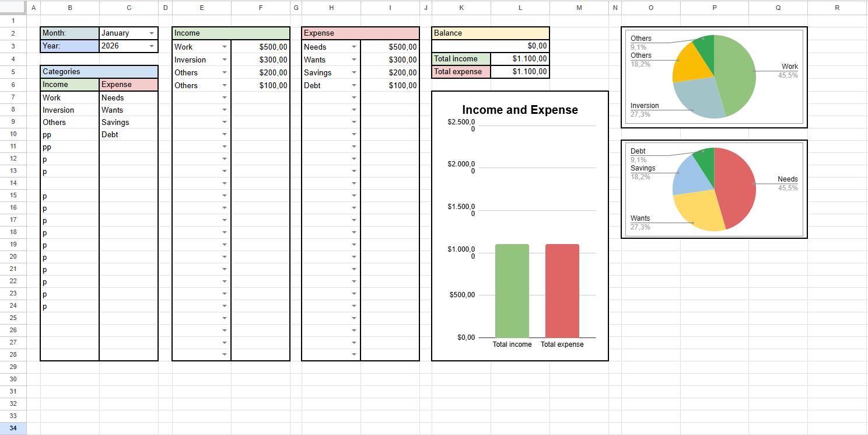Expand the Needs expense category dropdown arrow
The width and height of the screenshot is (868, 435).
coord(354,47)
